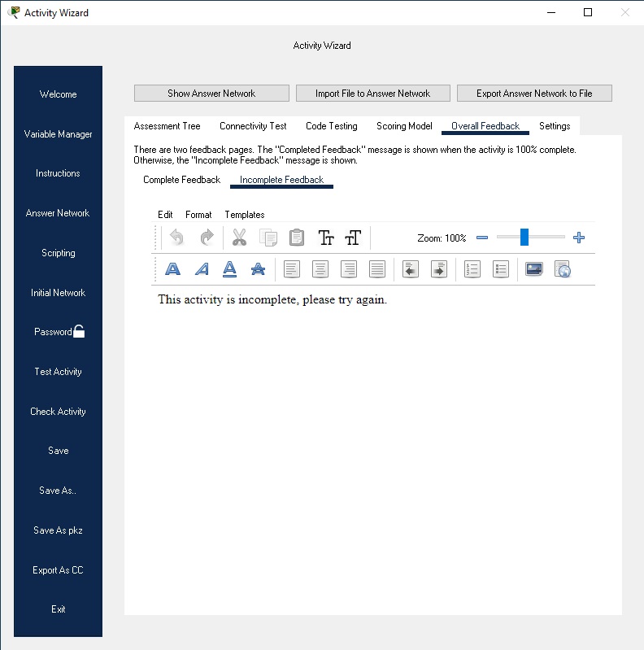This screenshot has width=644, height=650.
Task: Switch to the Complete Feedback tab
Action: (181, 180)
